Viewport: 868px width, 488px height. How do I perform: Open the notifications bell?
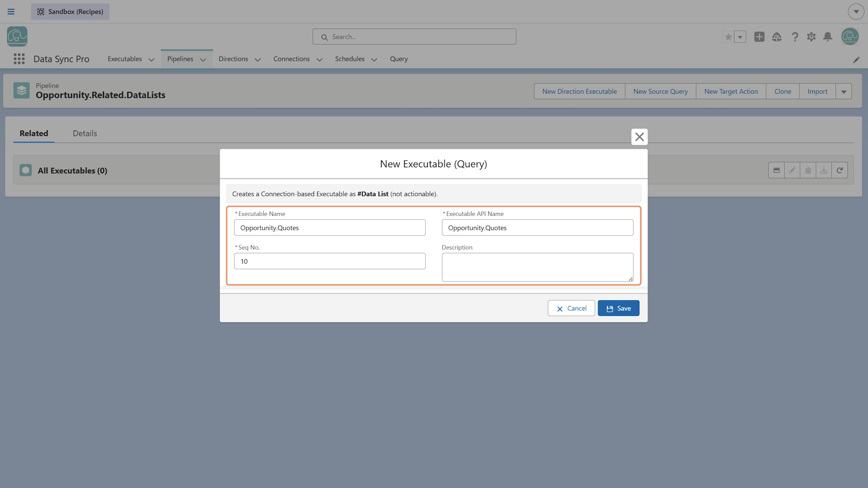coord(828,37)
